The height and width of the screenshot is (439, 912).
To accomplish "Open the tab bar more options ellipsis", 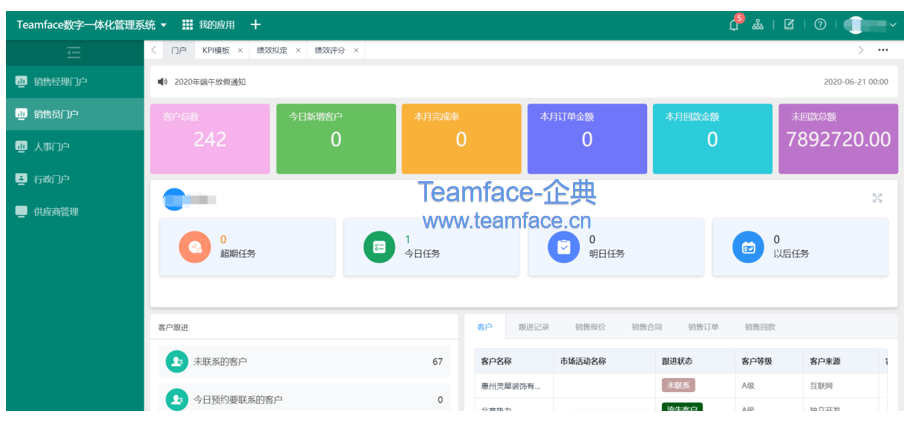I will click(x=882, y=50).
